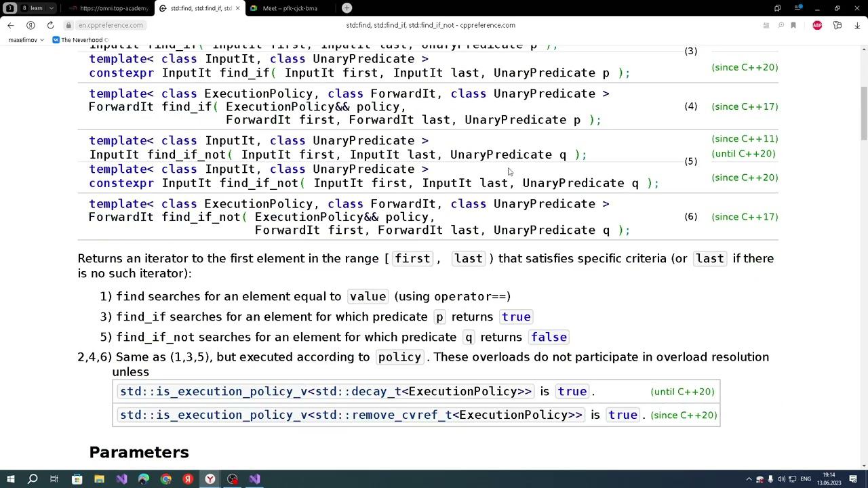Image resolution: width=868 pixels, height=488 pixels.
Task: Reload the cppreference page
Action: coord(50,25)
